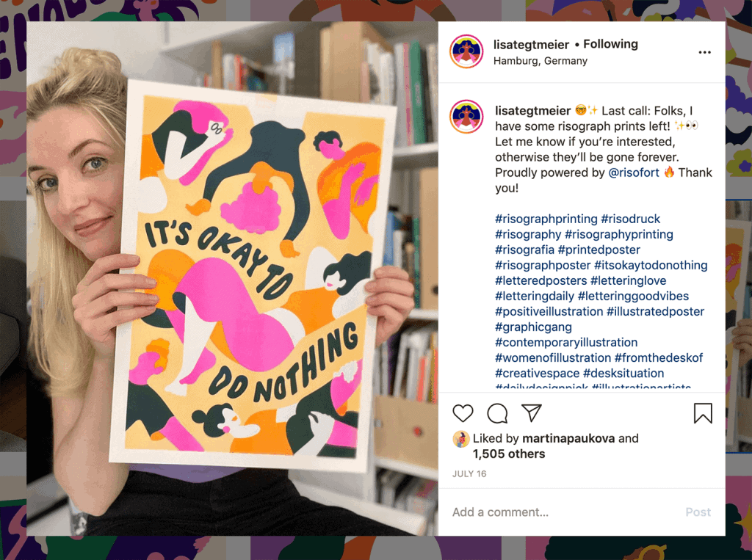752x560 pixels.
Task: Open martinapaukova's small avatar beside likes
Action: click(461, 439)
